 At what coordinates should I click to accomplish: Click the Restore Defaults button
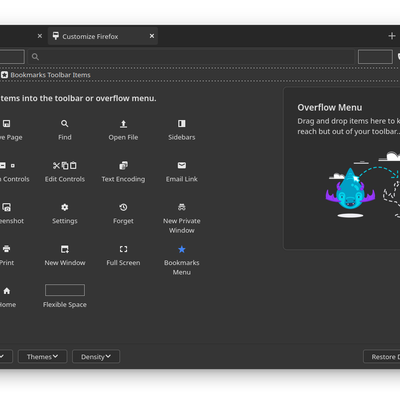point(382,357)
